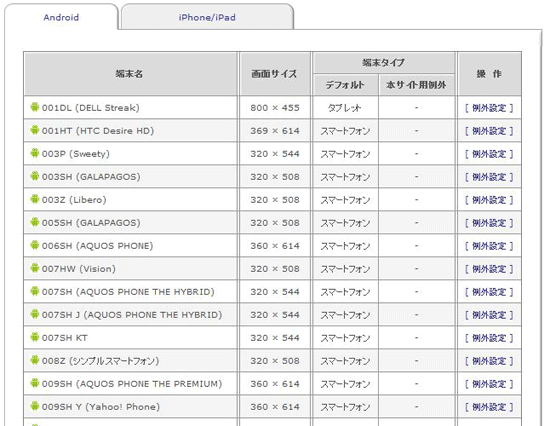This screenshot has height=426, width=550.
Task: Open 例外設定 for 009SH (AQUOS PHONE THE PREMIUM)
Action: click(489, 384)
